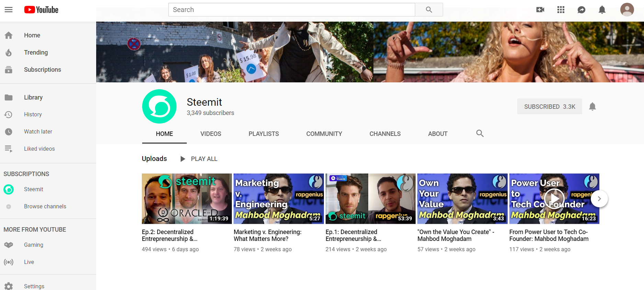
Task: Click the Steemit subscription avatar in sidebar
Action: (9, 189)
